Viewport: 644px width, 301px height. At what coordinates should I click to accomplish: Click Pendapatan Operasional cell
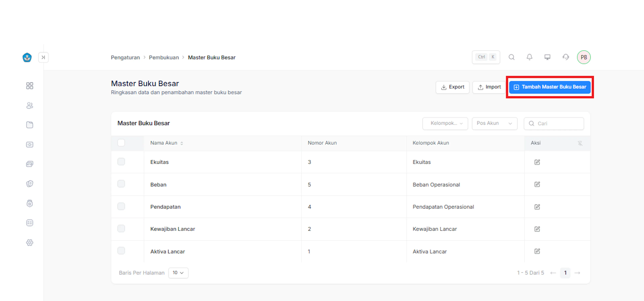tap(443, 207)
